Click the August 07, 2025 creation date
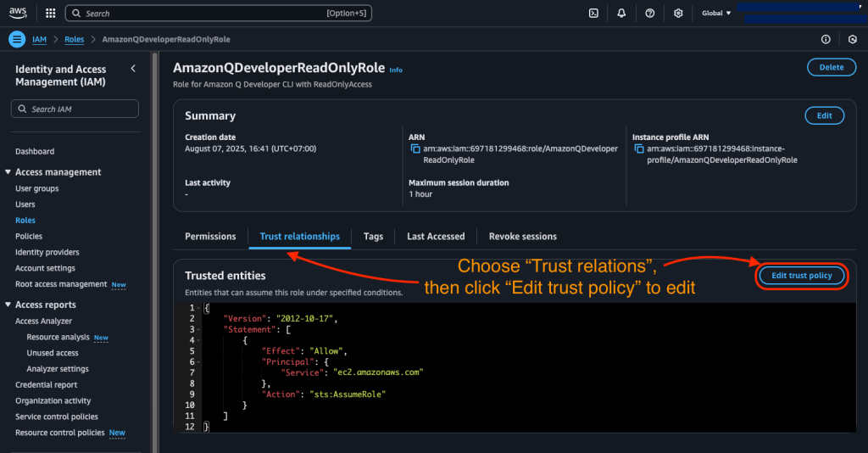 [x=251, y=148]
